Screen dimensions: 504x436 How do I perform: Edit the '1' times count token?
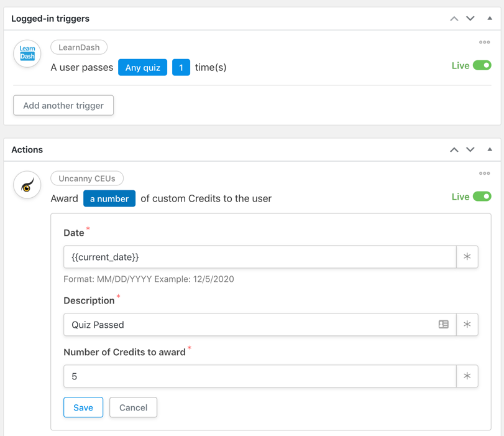(181, 67)
